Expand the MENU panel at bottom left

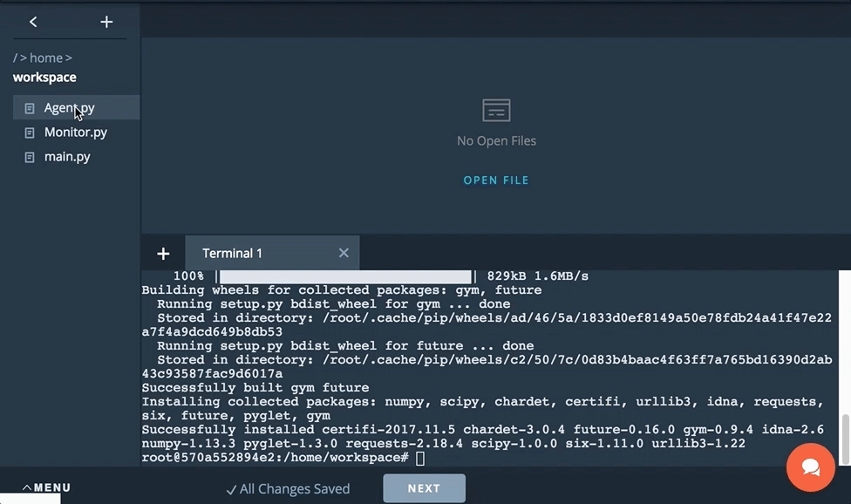pyautogui.click(x=44, y=487)
